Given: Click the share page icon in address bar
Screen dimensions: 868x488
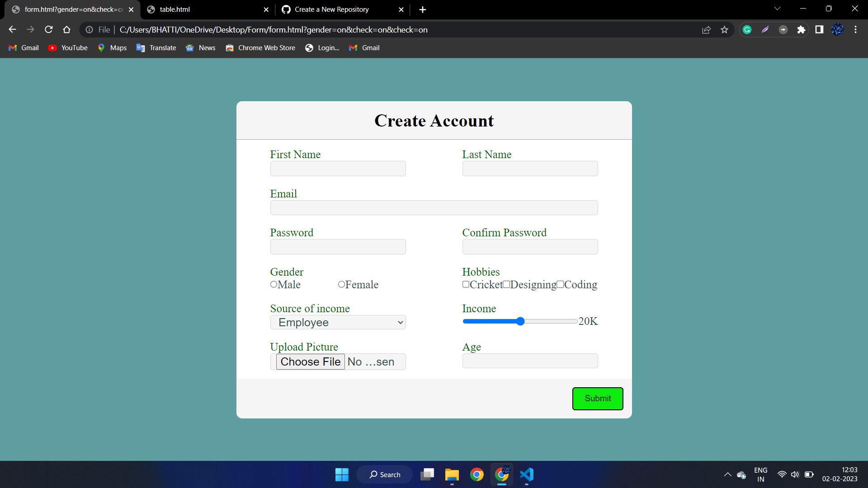Looking at the screenshot, I should [x=706, y=30].
